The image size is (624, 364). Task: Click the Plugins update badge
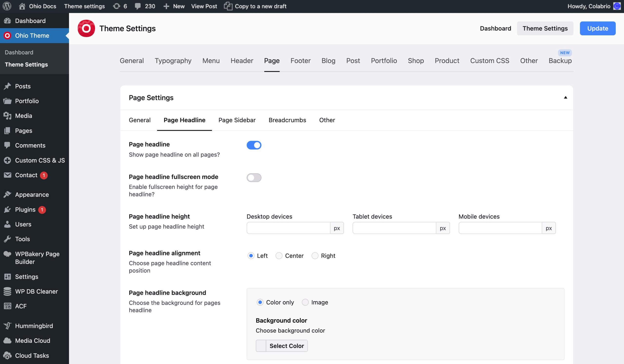coord(42,210)
